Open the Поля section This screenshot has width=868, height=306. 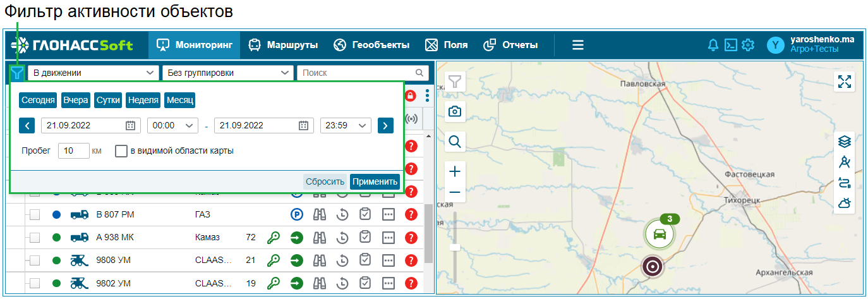click(x=447, y=45)
